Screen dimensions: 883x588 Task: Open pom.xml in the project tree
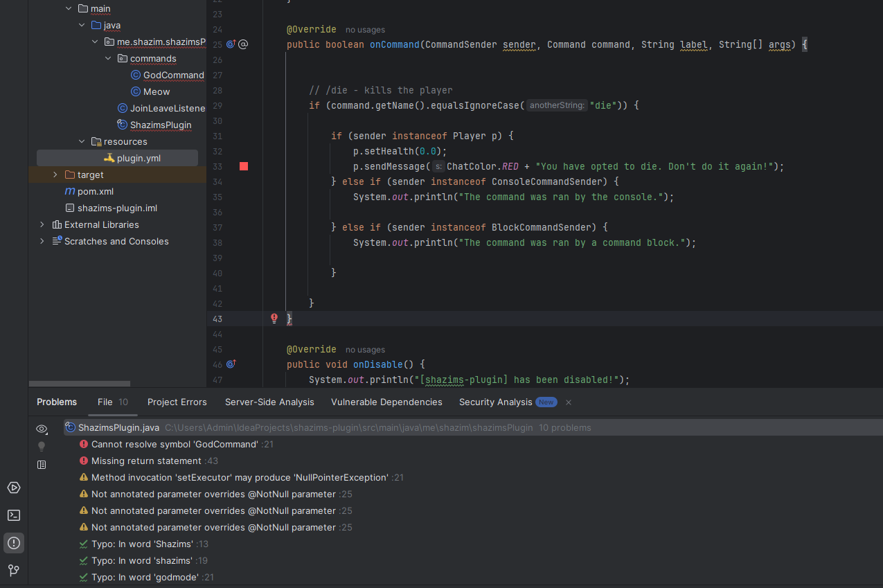[95, 192]
